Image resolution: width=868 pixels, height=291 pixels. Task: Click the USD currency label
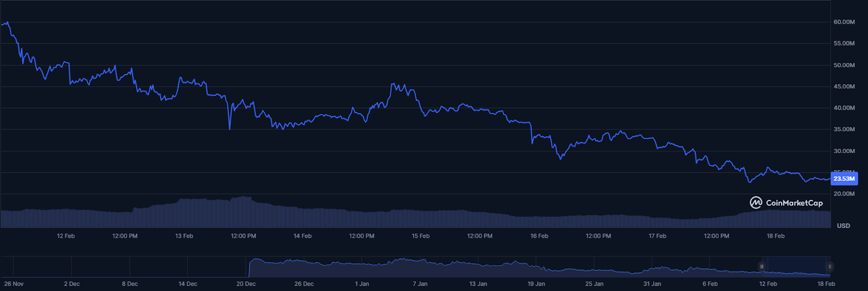(843, 226)
